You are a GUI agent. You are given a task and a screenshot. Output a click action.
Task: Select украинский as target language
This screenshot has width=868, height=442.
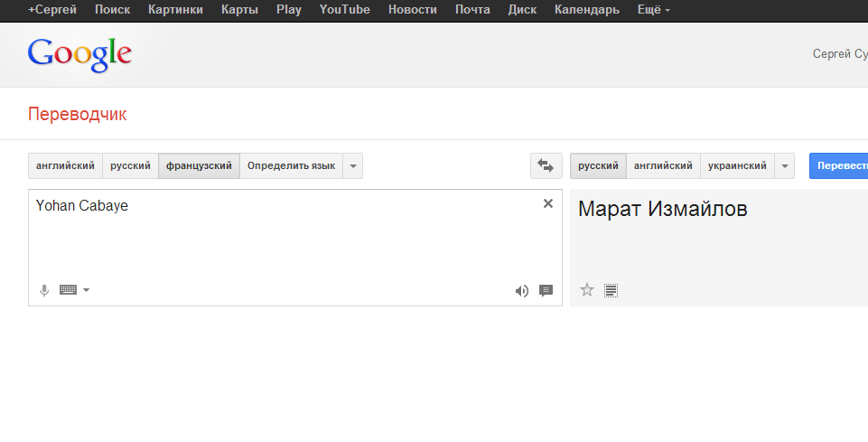737,165
